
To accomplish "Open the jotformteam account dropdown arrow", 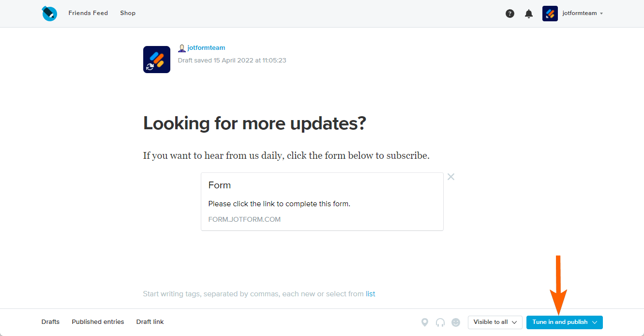I will (601, 14).
